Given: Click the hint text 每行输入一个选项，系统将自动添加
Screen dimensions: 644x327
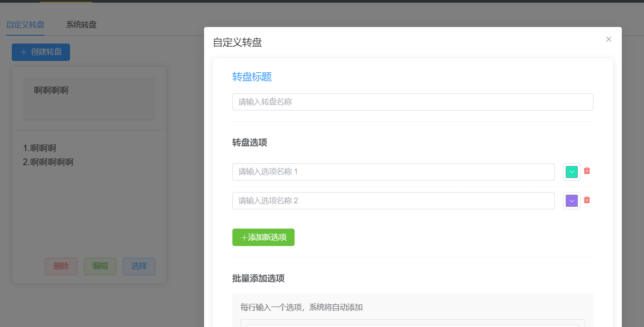Looking at the screenshot, I should click(302, 307).
